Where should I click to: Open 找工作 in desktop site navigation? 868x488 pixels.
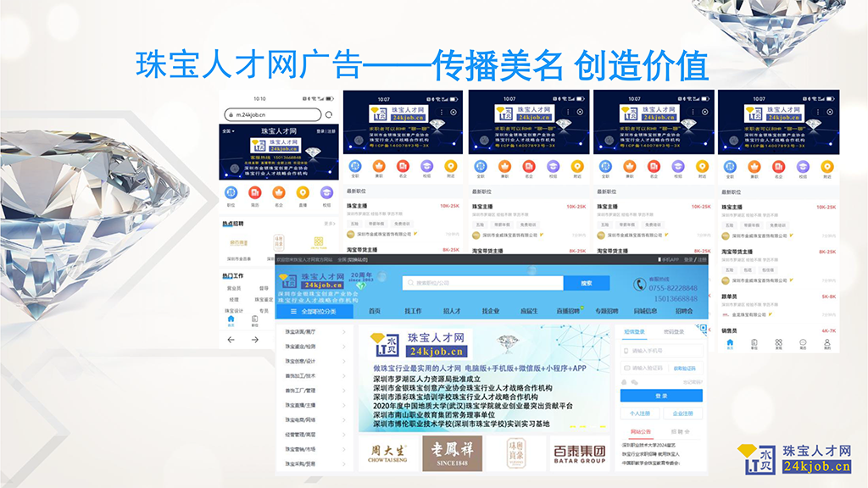point(413,311)
